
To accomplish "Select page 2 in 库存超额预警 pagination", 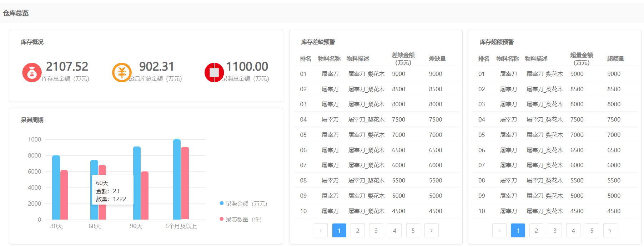I will click(x=536, y=231).
